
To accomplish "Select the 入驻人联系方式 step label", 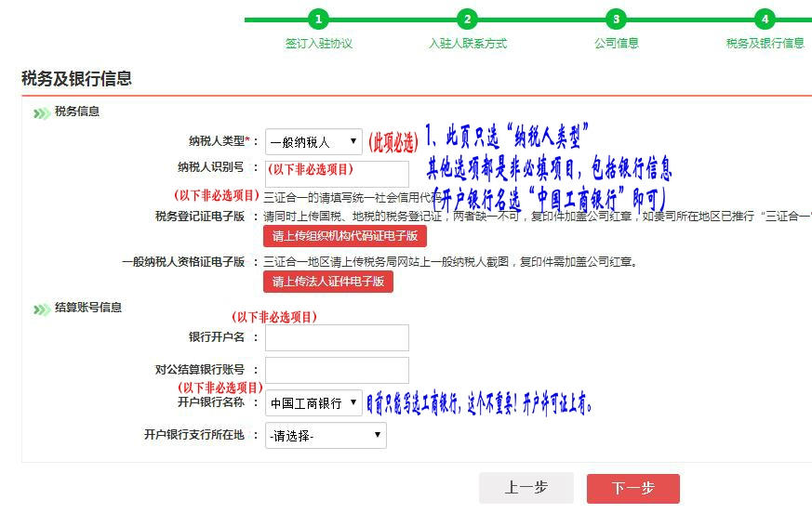I will click(467, 44).
